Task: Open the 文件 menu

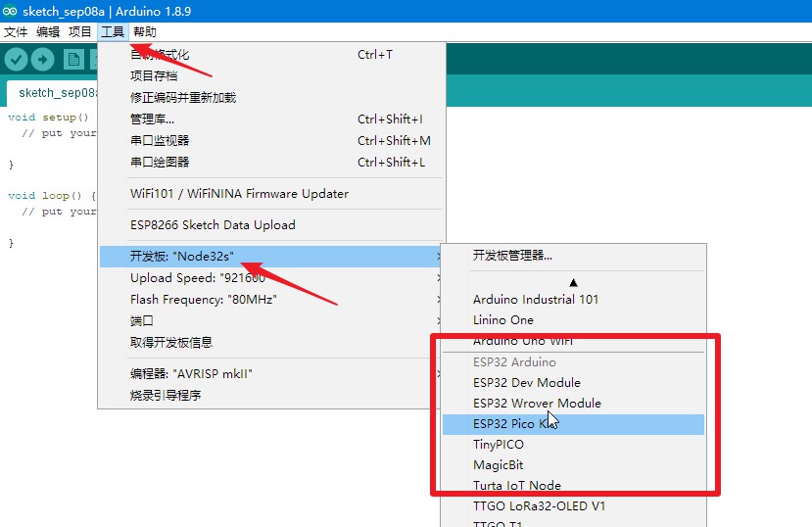Action: [x=16, y=32]
